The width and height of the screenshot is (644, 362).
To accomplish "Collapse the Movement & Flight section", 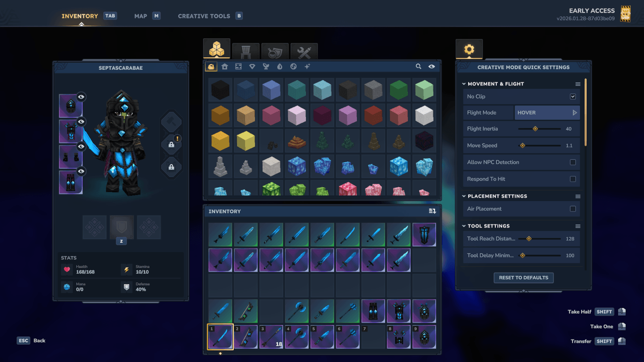I will [464, 84].
